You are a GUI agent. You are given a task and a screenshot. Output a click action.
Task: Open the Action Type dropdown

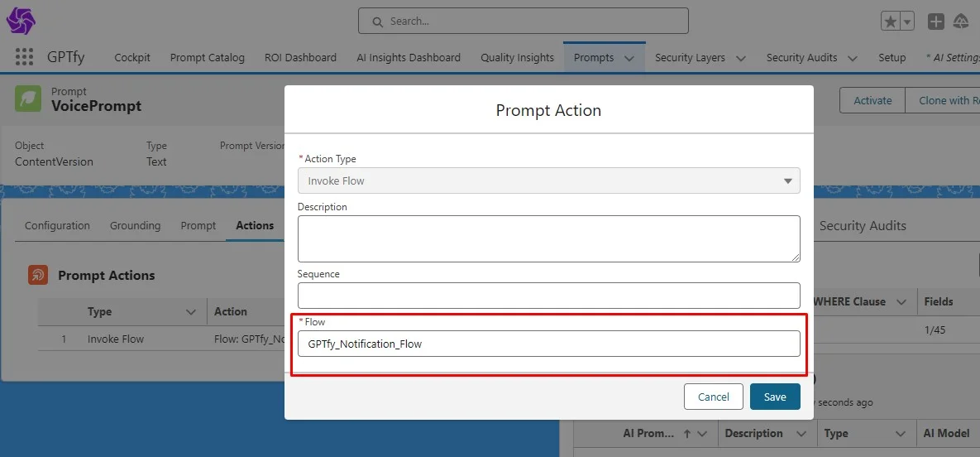549,180
